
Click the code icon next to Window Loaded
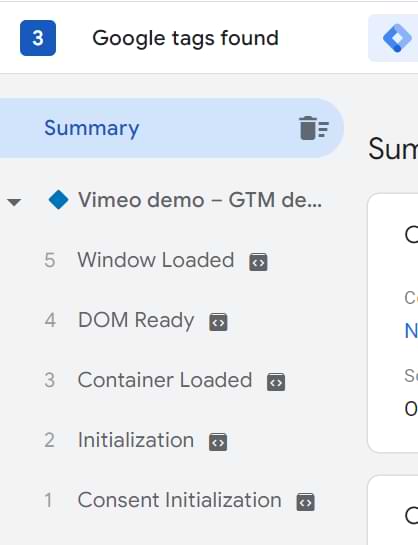click(x=258, y=262)
